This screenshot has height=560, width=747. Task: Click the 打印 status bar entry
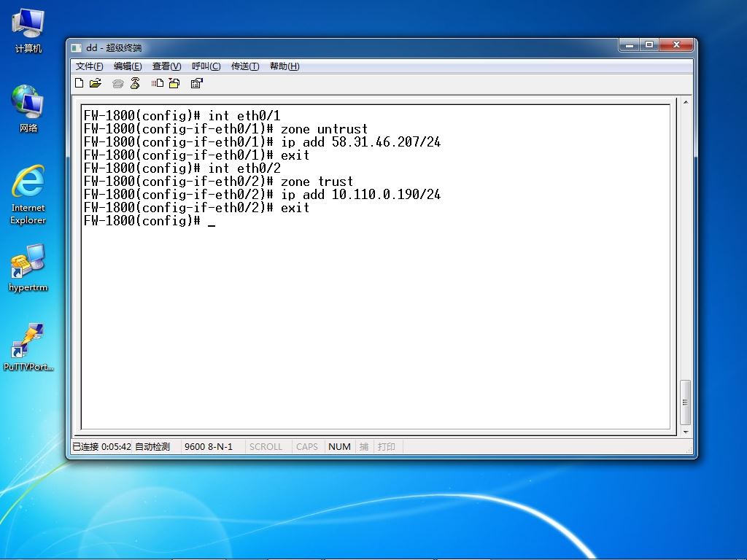387,447
